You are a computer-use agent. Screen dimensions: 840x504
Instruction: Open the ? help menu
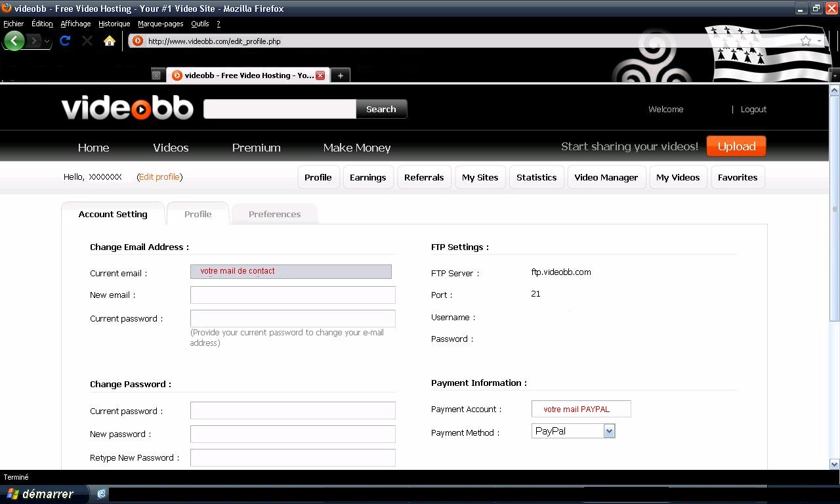click(219, 24)
